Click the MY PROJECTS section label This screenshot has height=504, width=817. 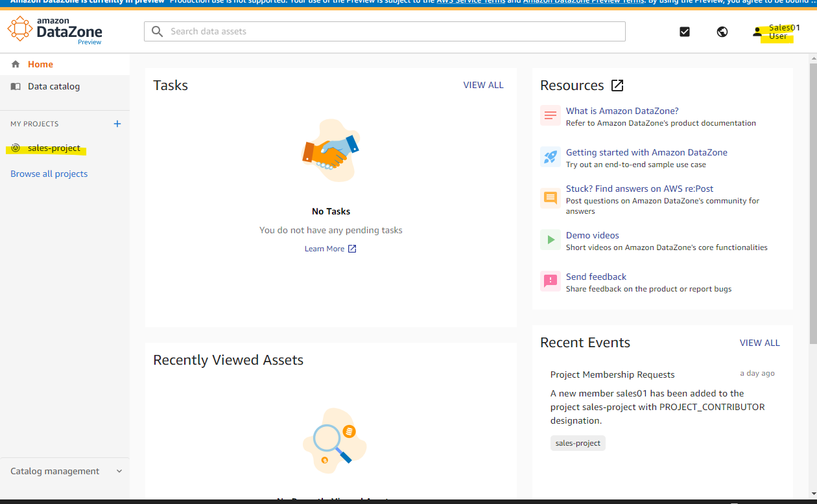click(x=34, y=124)
